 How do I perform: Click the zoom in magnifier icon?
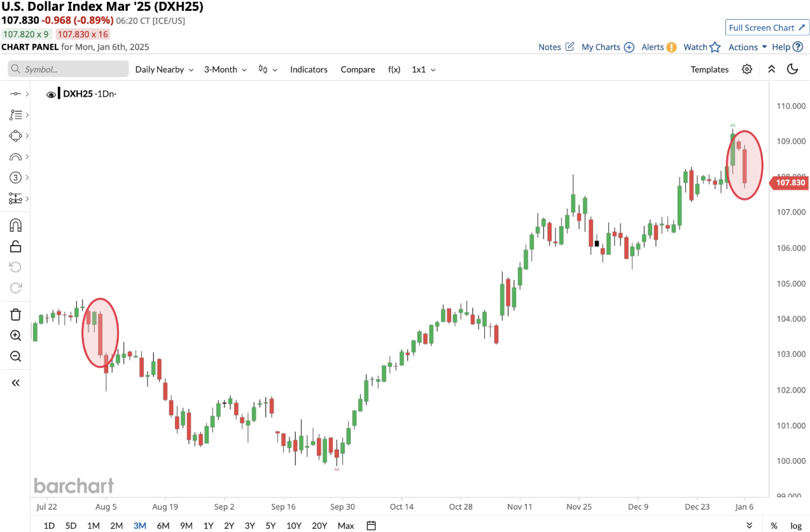coord(16,335)
